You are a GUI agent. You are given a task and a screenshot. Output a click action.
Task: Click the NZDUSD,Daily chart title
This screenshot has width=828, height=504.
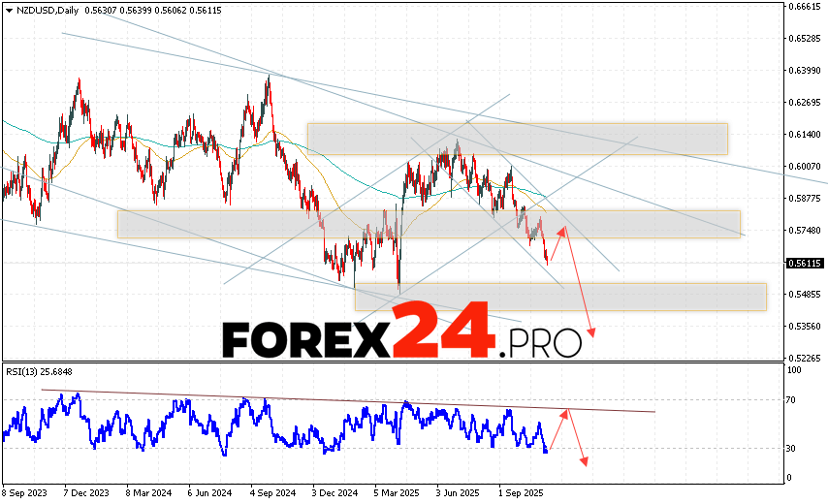tap(48, 12)
